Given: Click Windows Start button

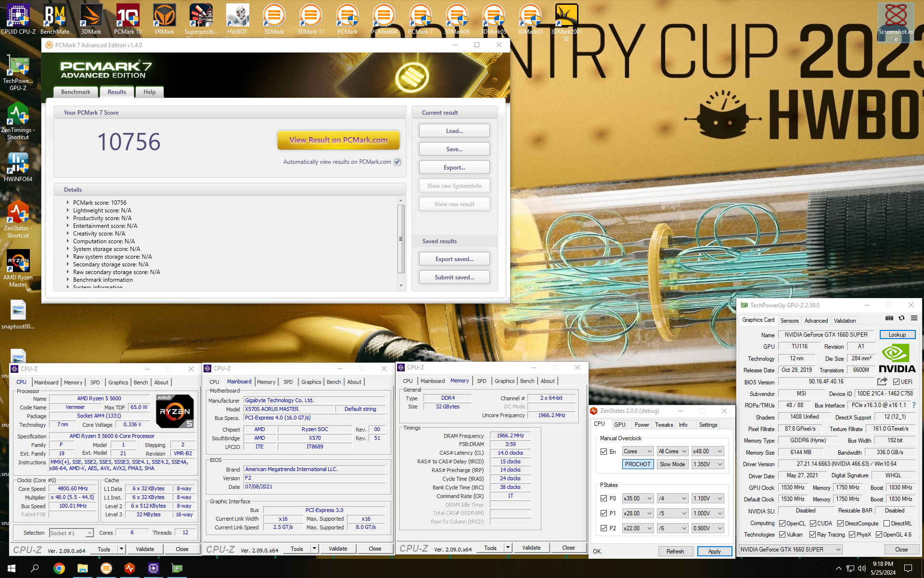Looking at the screenshot, I should click(x=12, y=568).
